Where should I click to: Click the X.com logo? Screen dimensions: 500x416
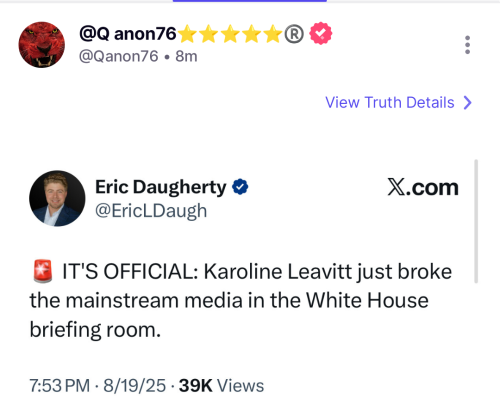[423, 187]
